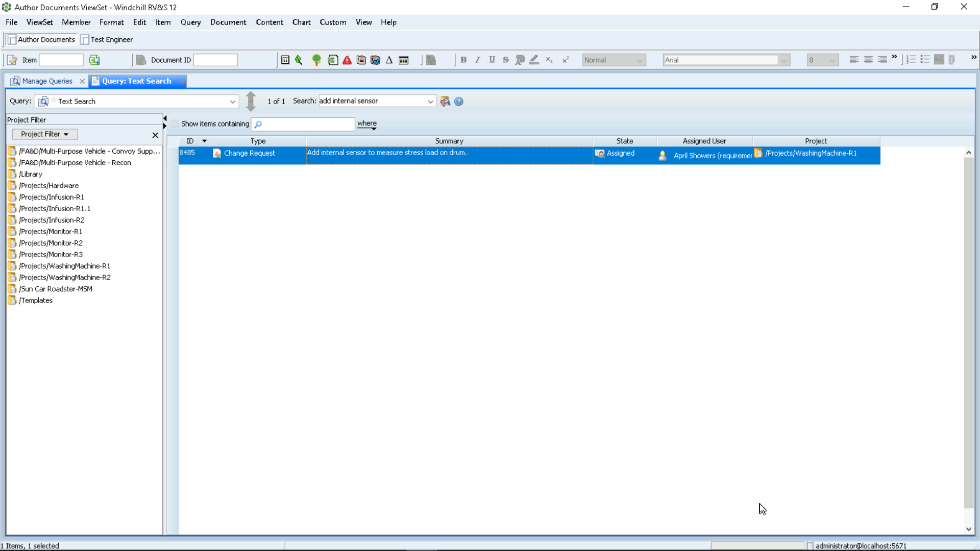The image size is (980, 551).
Task: Choose the font color tool
Action: click(x=520, y=60)
